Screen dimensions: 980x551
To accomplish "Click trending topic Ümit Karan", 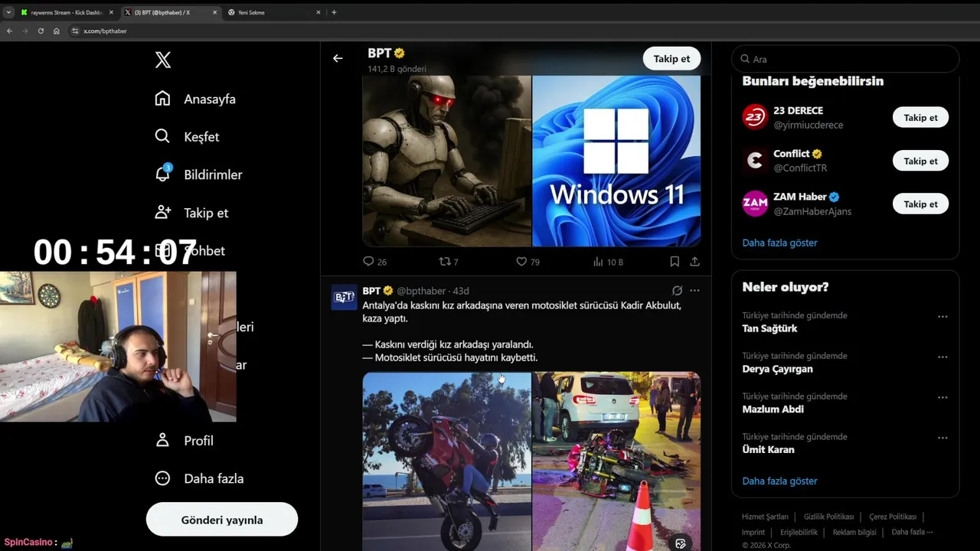I will [768, 449].
